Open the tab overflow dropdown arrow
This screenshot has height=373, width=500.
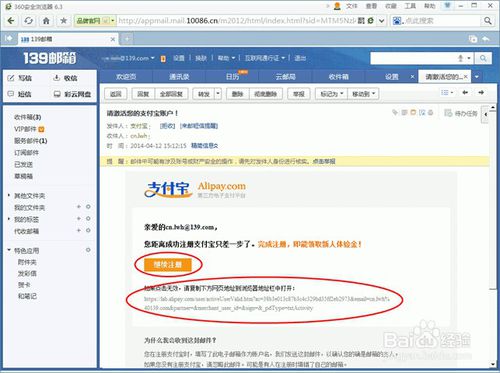pos(477,77)
